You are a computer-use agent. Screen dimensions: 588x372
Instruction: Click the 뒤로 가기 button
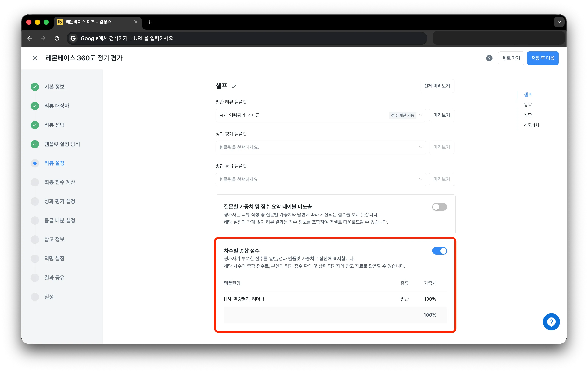click(x=511, y=58)
